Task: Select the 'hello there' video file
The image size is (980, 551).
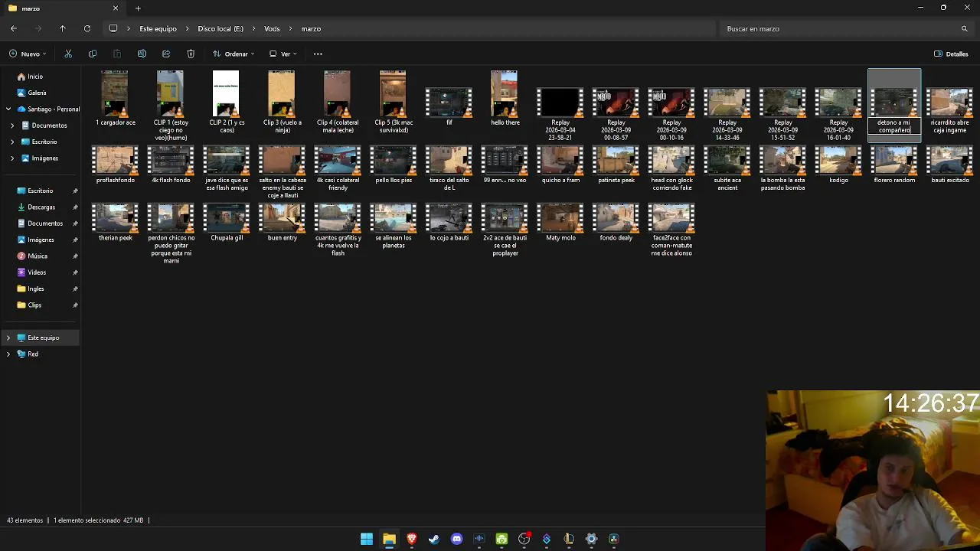Action: coord(505,98)
